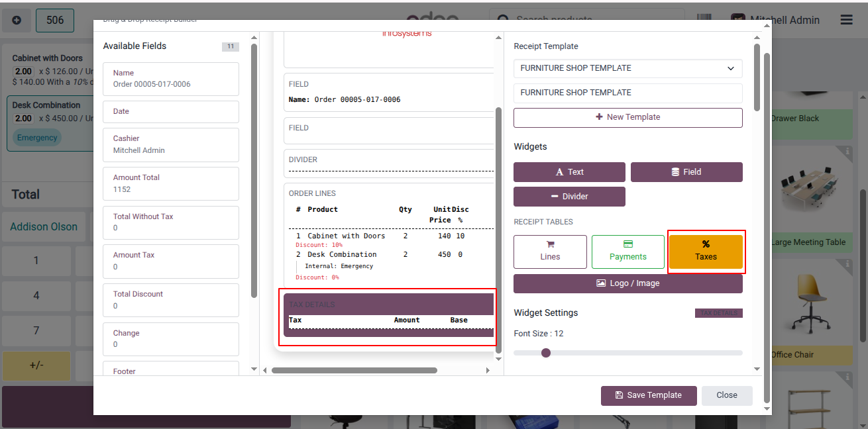Open the hamburger menu icon
This screenshot has height=429, width=868.
846,20
